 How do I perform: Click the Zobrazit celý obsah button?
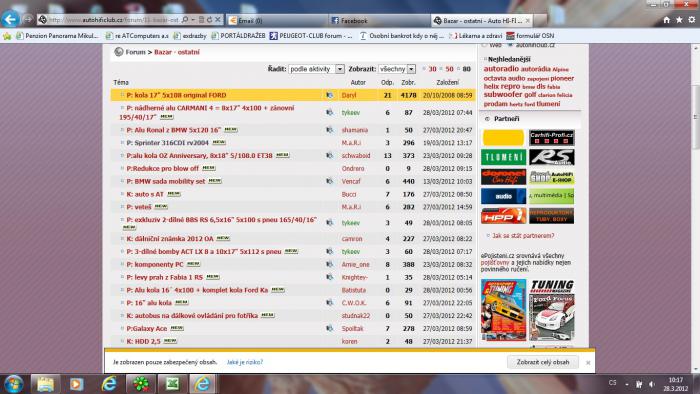coord(543,362)
